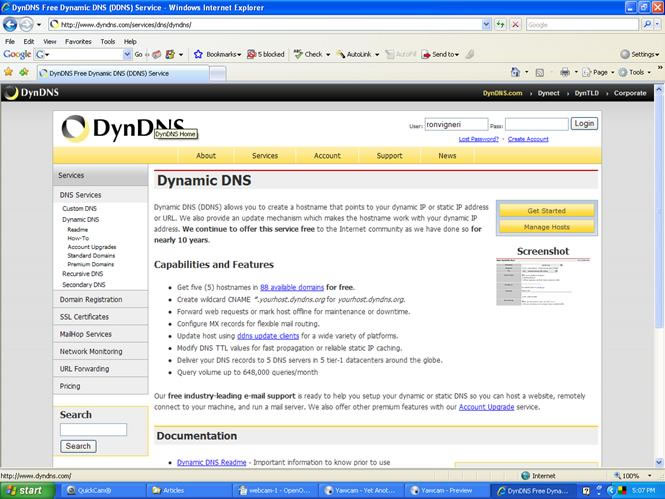
Task: Click the yellow Get Started button
Action: tap(546, 210)
